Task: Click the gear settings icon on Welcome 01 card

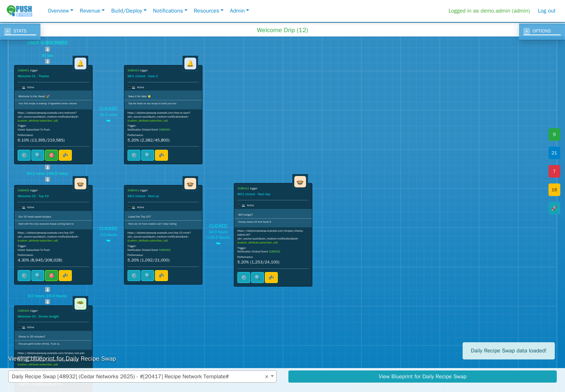Action: pos(24,155)
